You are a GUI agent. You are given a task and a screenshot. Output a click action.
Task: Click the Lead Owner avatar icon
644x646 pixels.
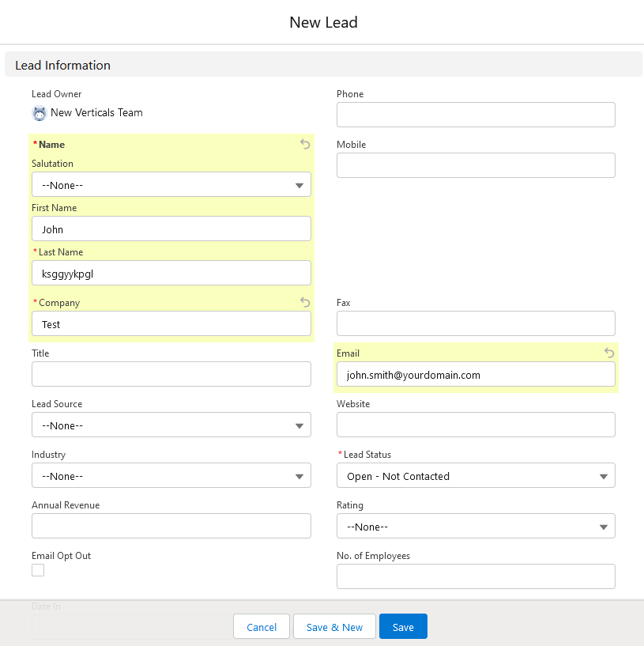point(40,113)
